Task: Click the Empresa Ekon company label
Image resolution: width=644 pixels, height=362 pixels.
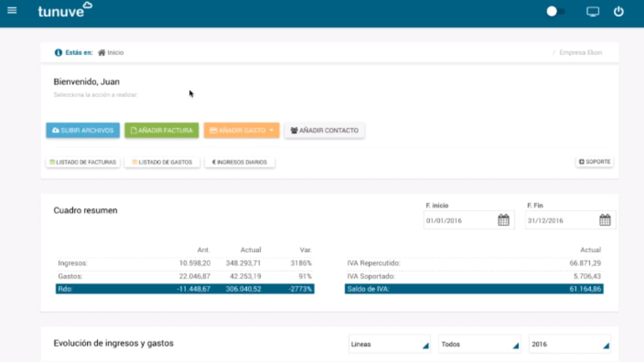Action: 580,53
